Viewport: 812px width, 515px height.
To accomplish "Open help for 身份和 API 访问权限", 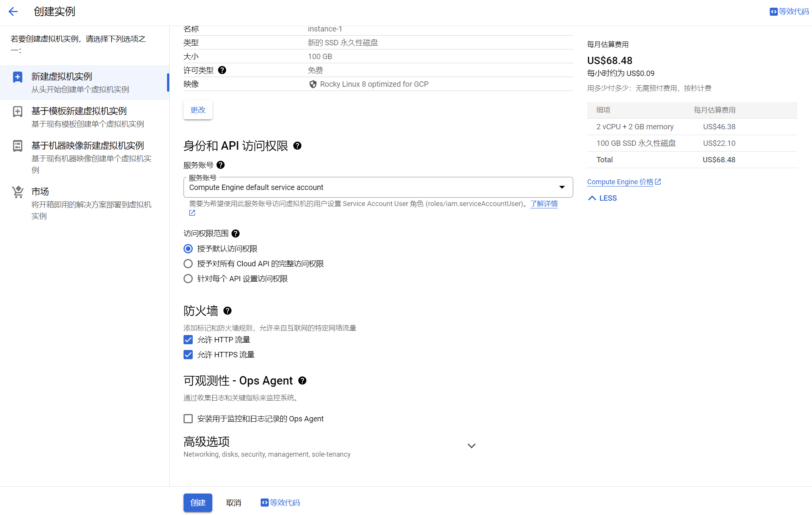I will pos(297,146).
